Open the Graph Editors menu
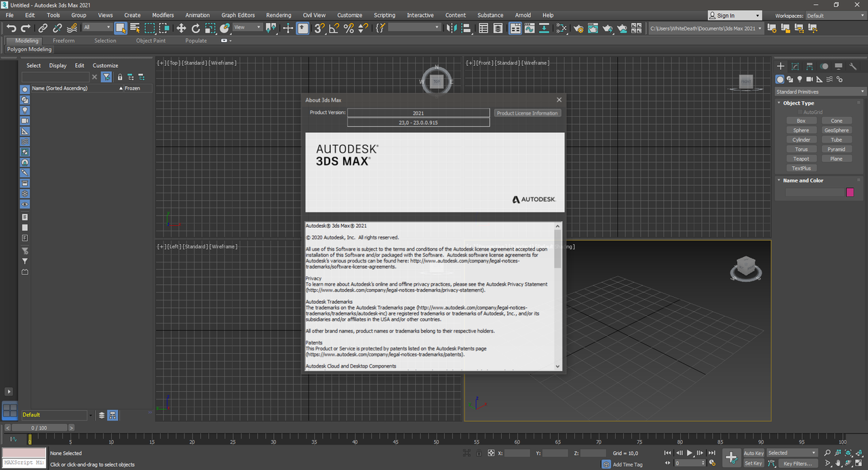 (238, 15)
